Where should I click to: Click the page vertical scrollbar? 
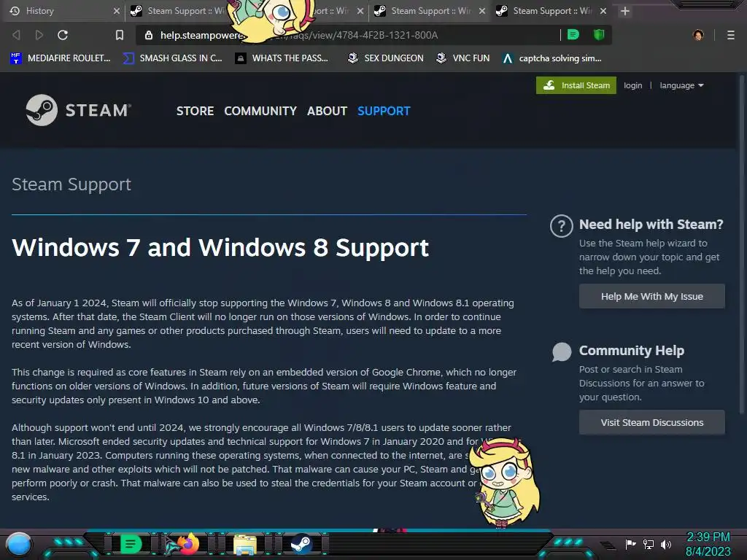pyautogui.click(x=741, y=243)
